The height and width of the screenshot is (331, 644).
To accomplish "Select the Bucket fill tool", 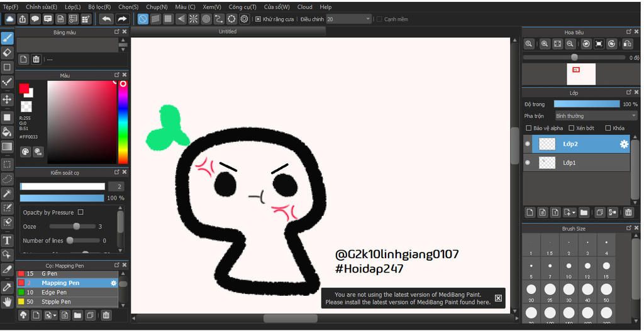I will 7,132.
